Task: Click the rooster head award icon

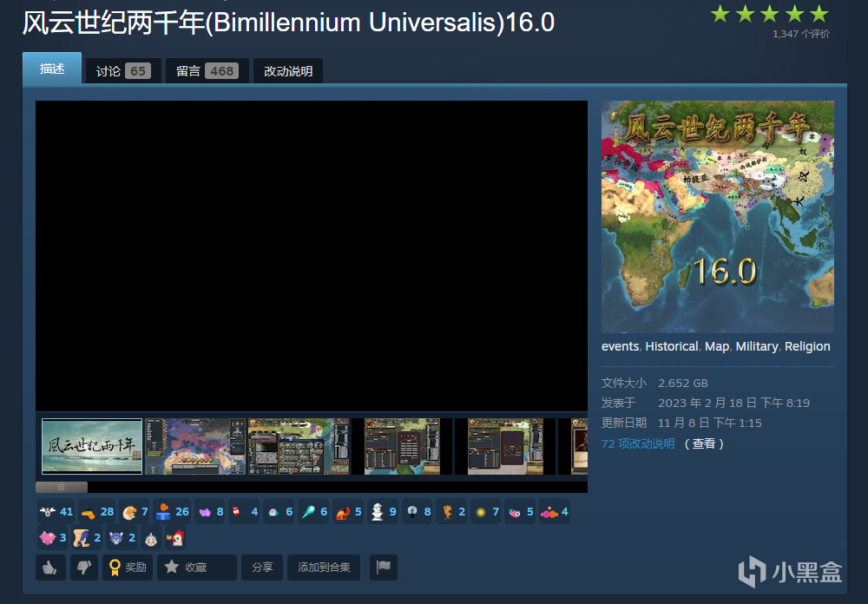Action: (175, 537)
